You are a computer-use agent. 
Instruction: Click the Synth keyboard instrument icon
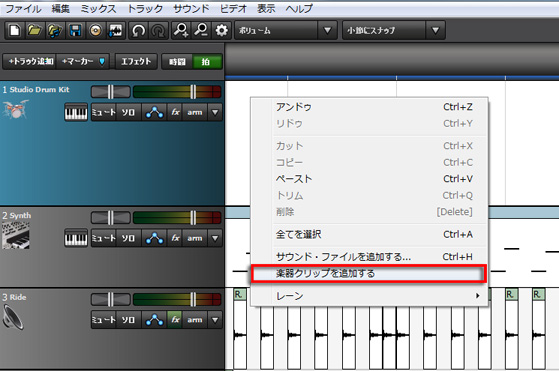[x=15, y=235]
